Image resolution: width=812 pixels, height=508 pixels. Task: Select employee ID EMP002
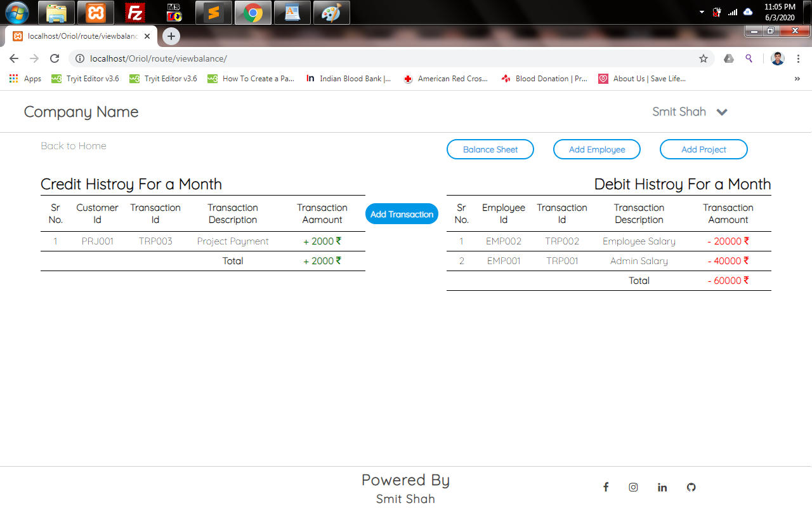click(x=504, y=241)
